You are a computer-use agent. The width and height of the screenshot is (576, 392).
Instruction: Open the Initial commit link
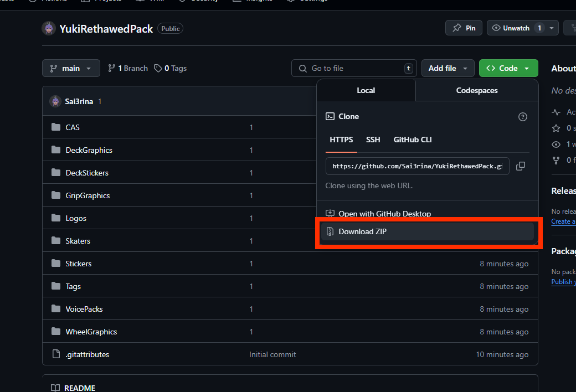tap(272, 354)
